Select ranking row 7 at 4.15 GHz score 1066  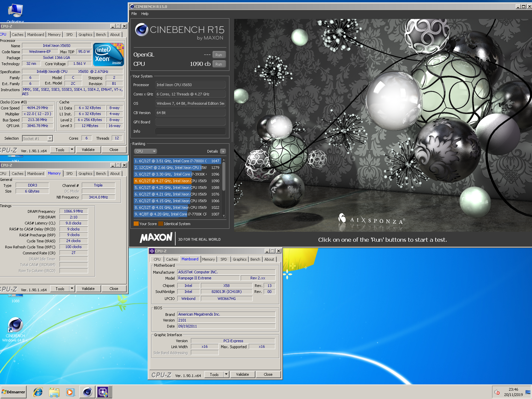(x=177, y=201)
